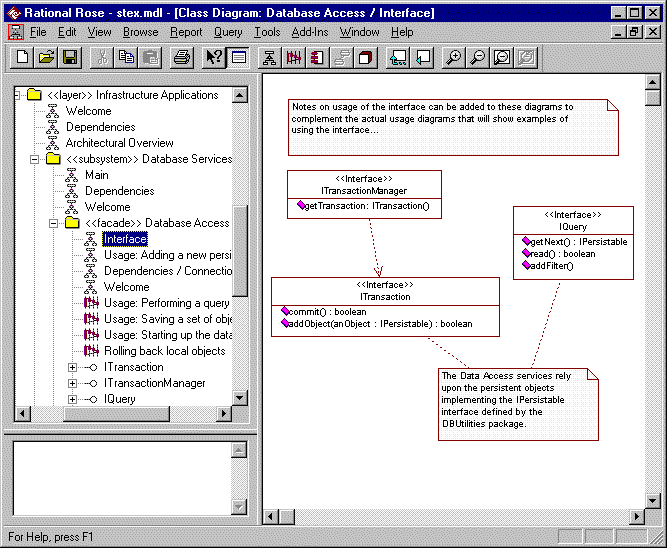This screenshot has height=548, width=667.
Task: Select Main under Database Services
Action: click(97, 175)
